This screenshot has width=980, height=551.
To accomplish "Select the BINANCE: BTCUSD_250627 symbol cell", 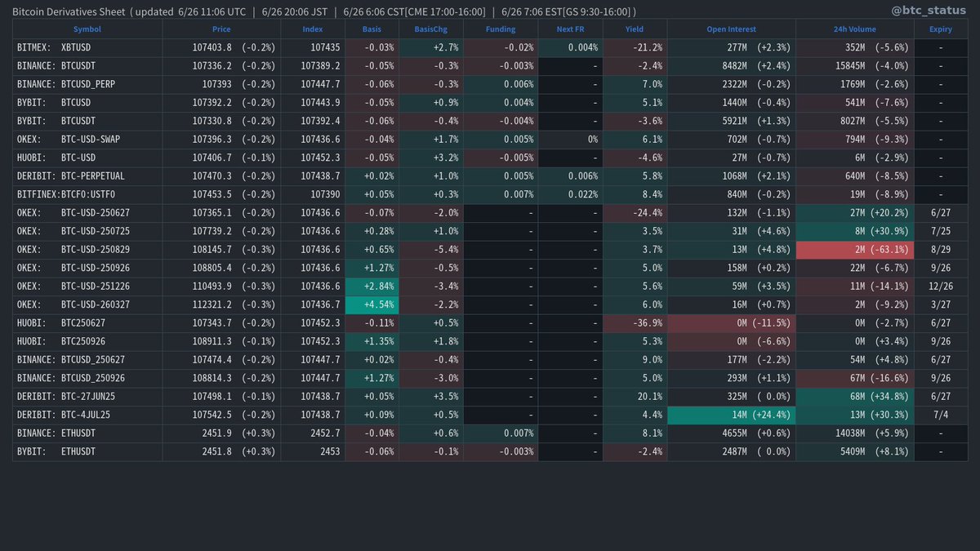I will pos(87,359).
